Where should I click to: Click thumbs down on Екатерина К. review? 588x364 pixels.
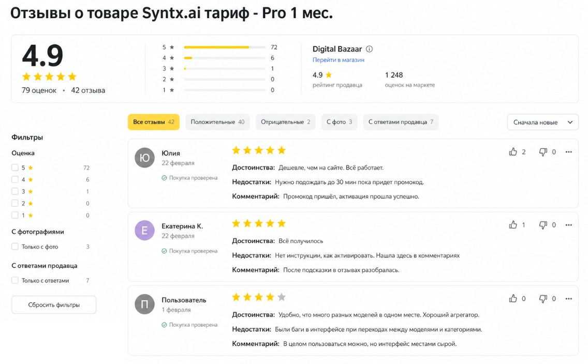click(x=542, y=225)
